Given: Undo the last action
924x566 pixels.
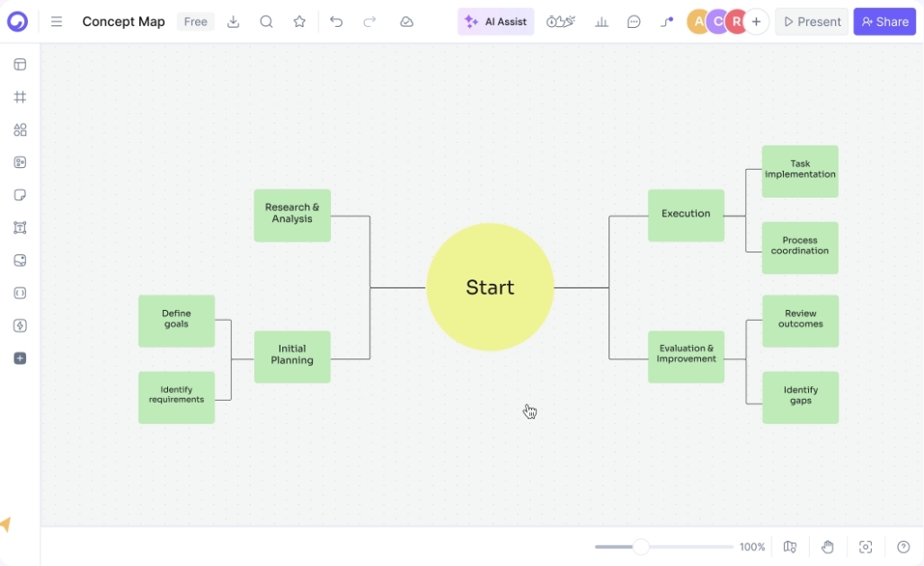Looking at the screenshot, I should (336, 22).
